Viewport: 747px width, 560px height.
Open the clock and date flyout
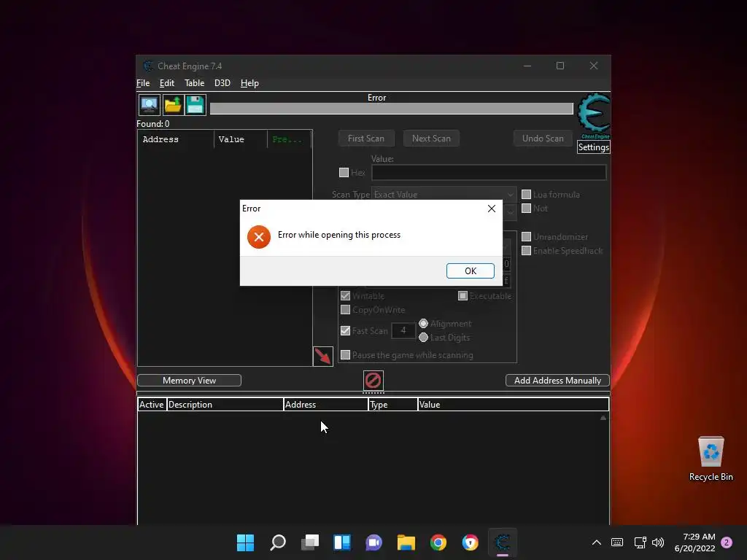point(694,542)
